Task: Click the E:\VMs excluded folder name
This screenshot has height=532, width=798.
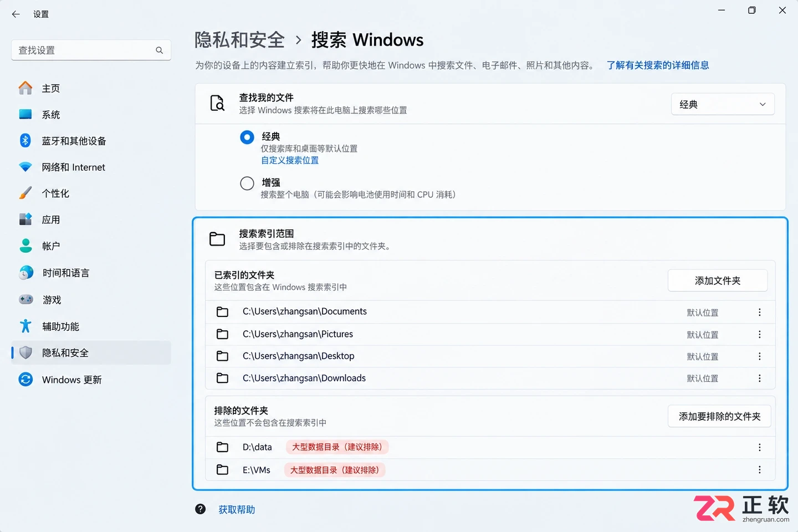Action: (x=257, y=470)
